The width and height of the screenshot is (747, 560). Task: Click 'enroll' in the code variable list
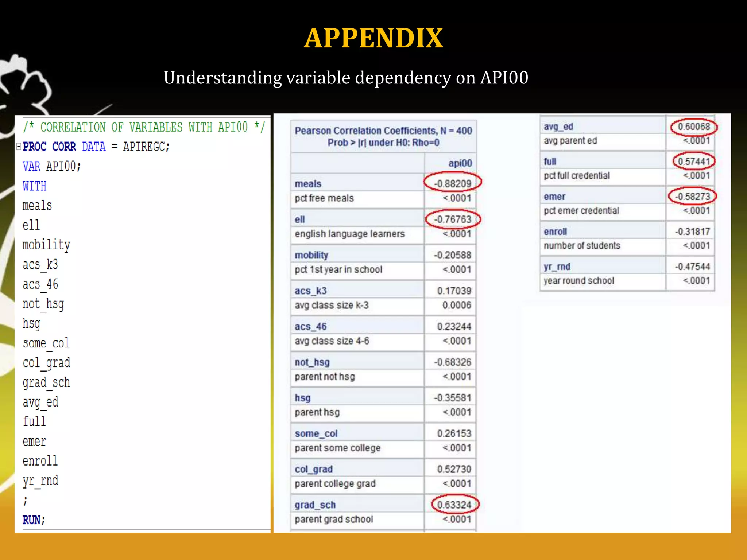coord(40,461)
